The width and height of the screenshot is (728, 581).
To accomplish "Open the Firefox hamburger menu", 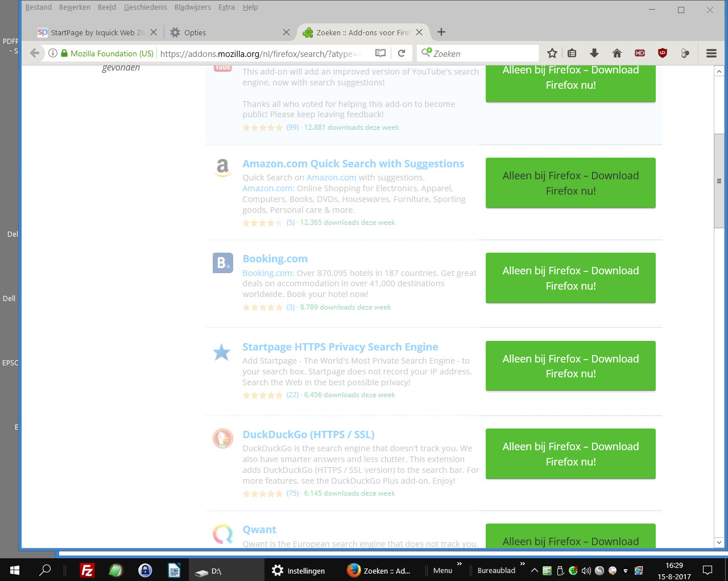I will 712,53.
